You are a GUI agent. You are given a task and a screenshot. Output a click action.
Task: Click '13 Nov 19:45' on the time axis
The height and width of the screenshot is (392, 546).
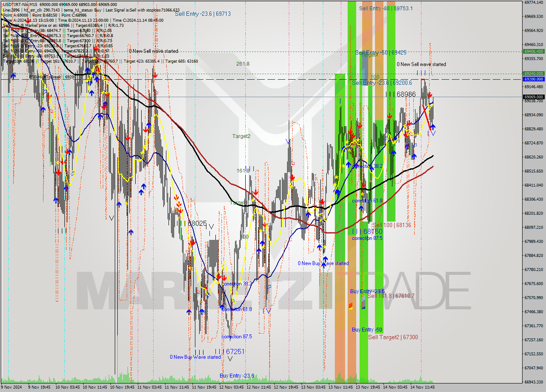coord(367,388)
